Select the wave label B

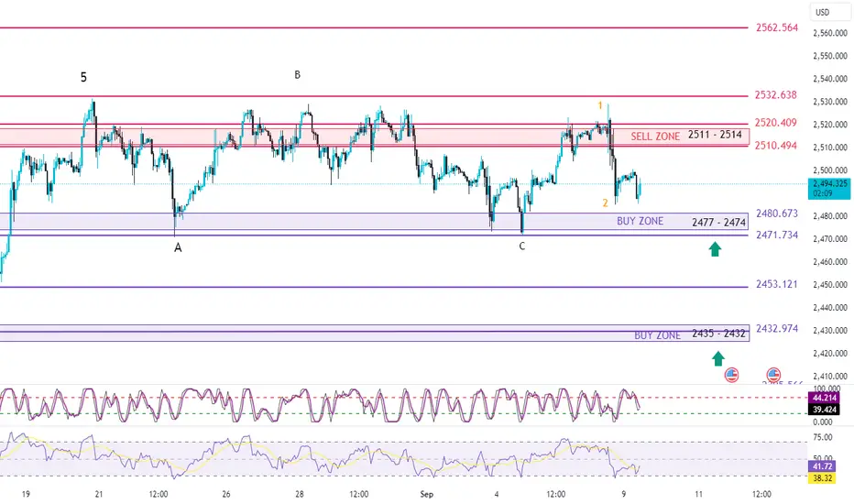click(298, 74)
